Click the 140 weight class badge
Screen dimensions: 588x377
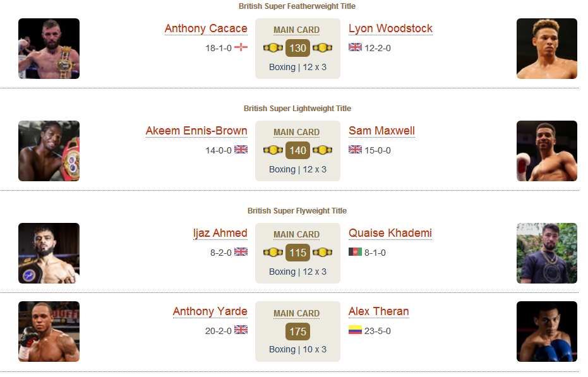click(297, 150)
